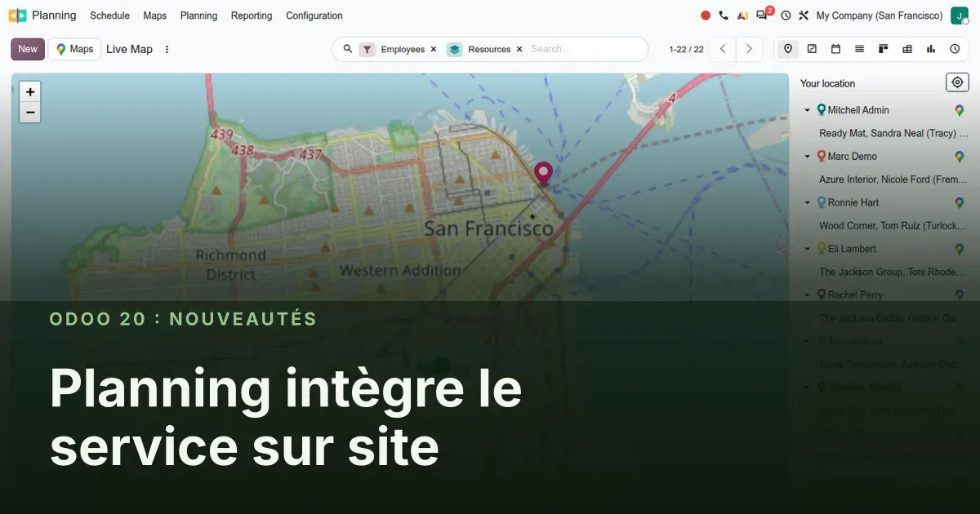Image resolution: width=980 pixels, height=514 pixels.
Task: Click the red recording indicator
Action: click(x=706, y=16)
